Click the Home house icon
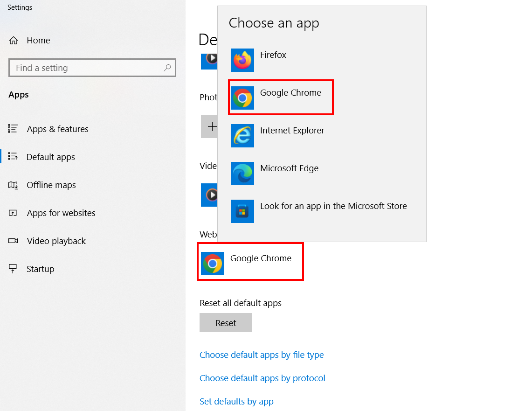Screen dimensions: 532x411 [13, 41]
